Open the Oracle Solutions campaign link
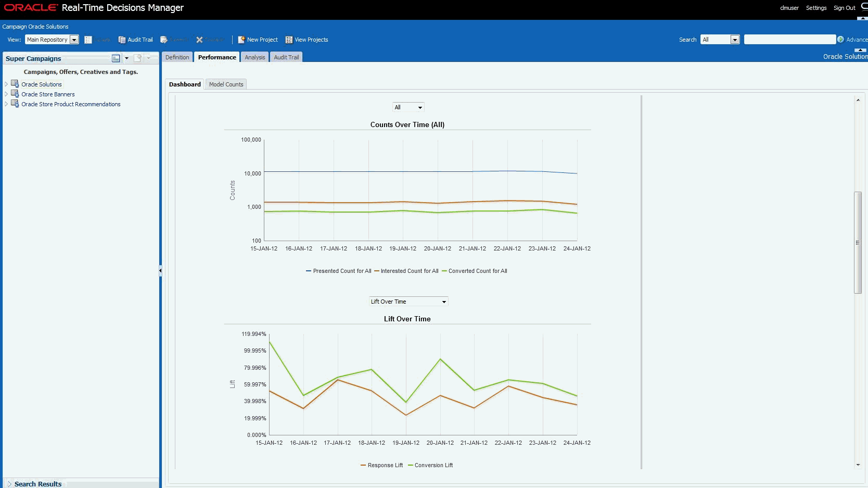This screenshot has width=868, height=488. 42,84
